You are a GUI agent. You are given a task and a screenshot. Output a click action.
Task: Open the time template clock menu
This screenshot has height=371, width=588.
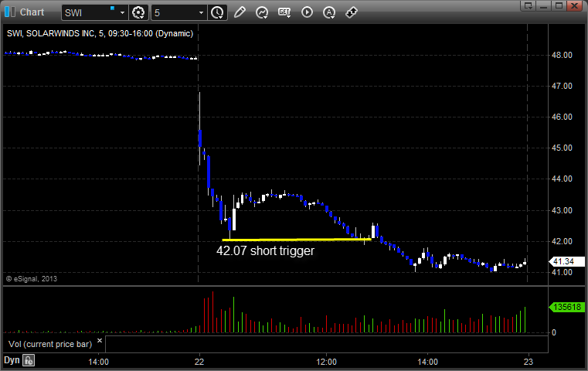[x=217, y=13]
